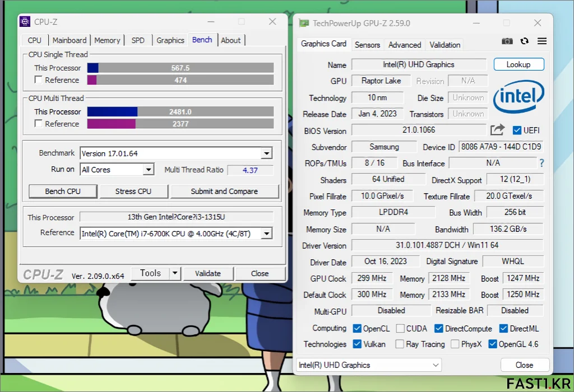
Task: Open the About tab
Action: 230,40
